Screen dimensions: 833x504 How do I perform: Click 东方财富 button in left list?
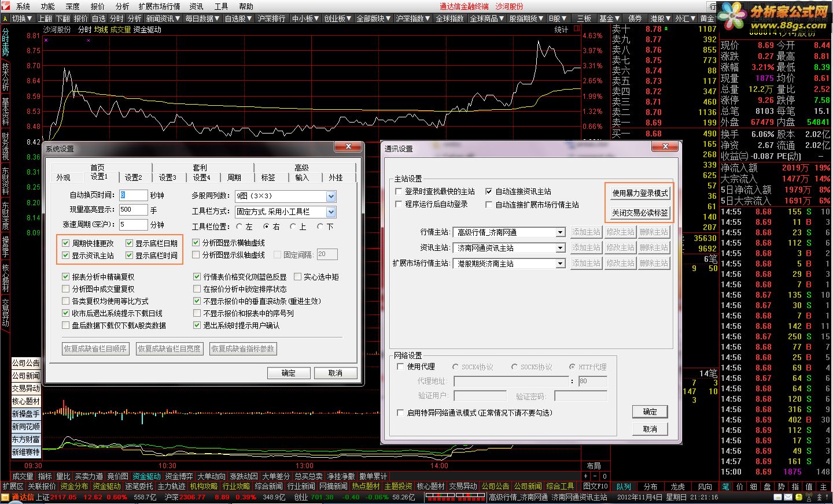26,439
